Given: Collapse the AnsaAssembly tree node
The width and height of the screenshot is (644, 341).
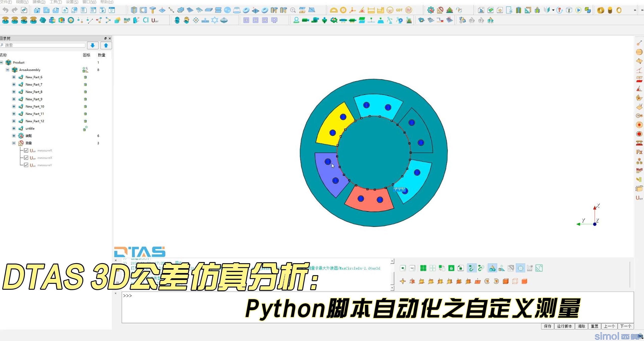Looking at the screenshot, I should point(8,70).
